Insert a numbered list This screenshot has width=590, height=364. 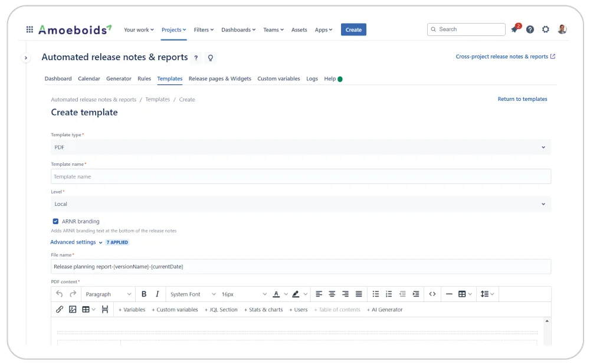click(x=389, y=293)
